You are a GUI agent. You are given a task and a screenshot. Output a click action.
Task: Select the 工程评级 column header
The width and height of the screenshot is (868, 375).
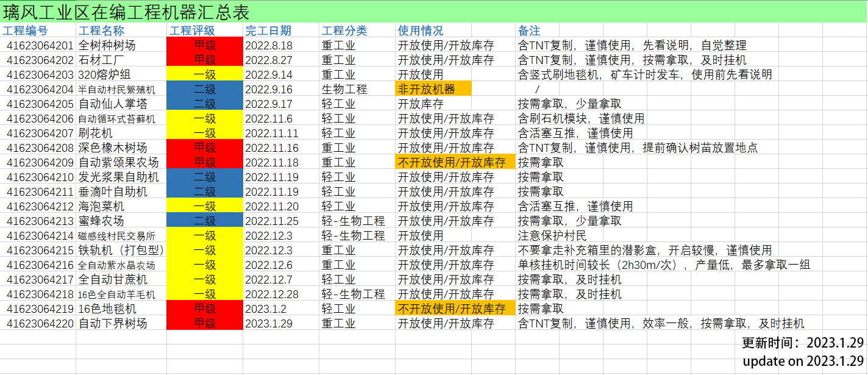click(192, 31)
